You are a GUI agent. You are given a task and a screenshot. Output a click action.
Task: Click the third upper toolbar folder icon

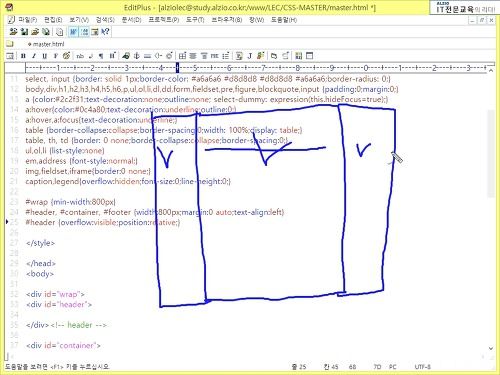(35, 32)
